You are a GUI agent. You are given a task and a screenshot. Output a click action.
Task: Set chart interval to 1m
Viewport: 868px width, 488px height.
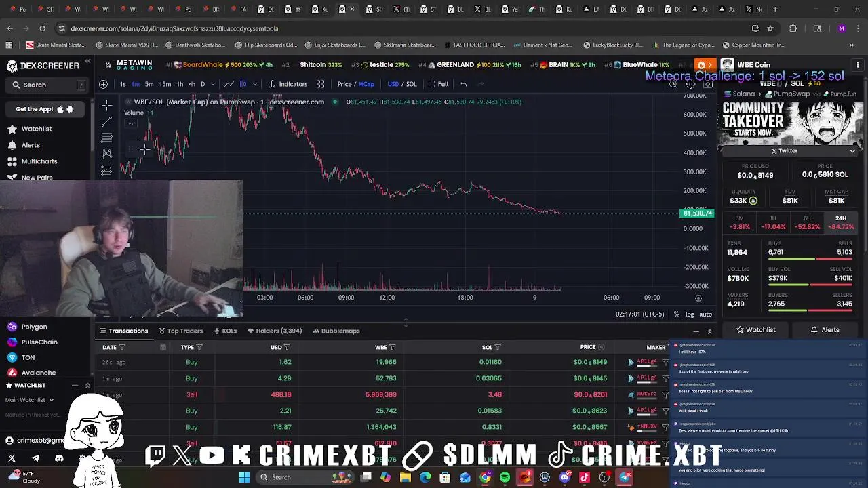136,84
